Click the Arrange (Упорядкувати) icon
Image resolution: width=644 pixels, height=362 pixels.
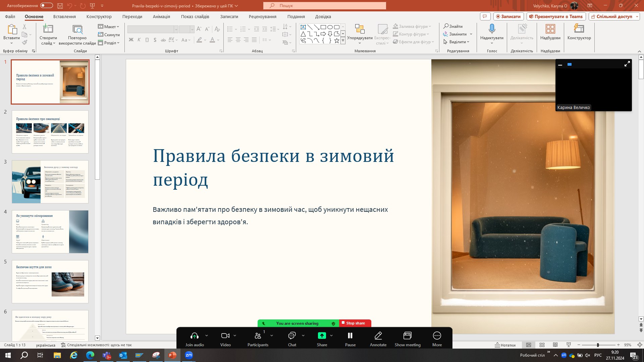point(360,29)
